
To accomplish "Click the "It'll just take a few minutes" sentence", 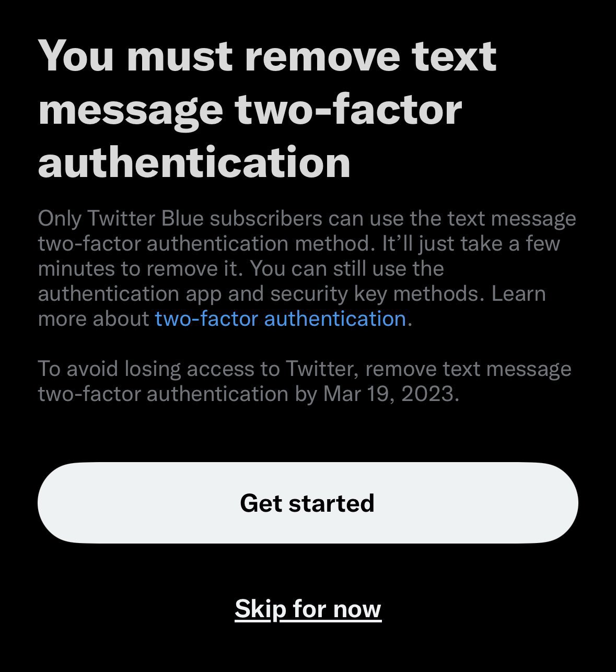I will pyautogui.click(x=299, y=256).
